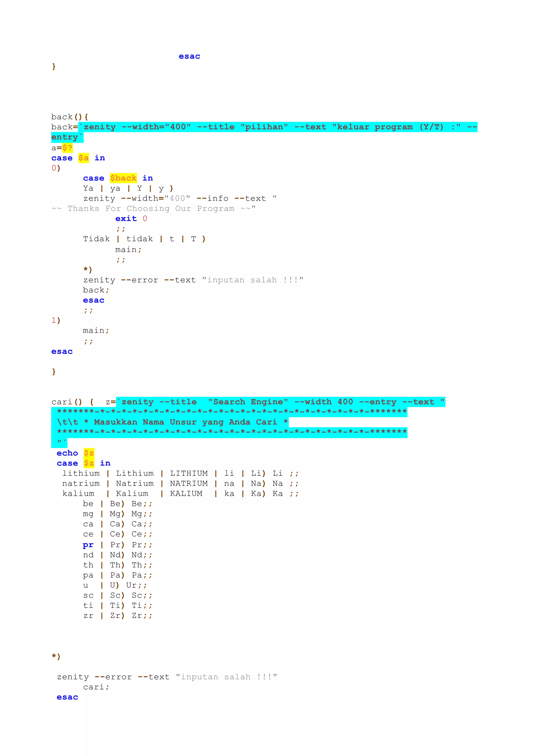
Task: Click the "mg | Mg) Mg;;" line
Action: click(118, 514)
